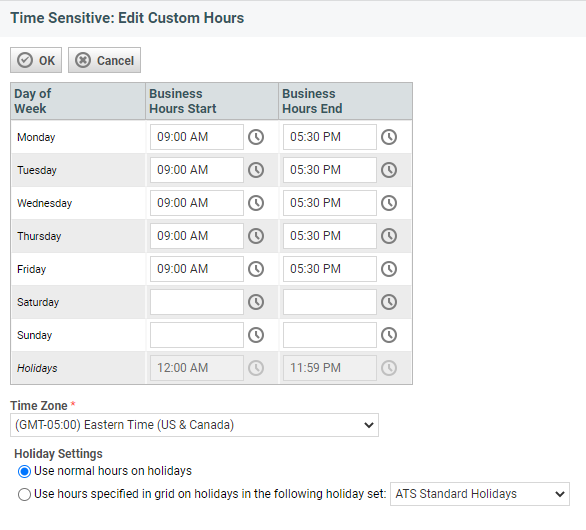This screenshot has width=586, height=530.
Task: Click clock icon for Saturday end hours
Action: tap(389, 302)
